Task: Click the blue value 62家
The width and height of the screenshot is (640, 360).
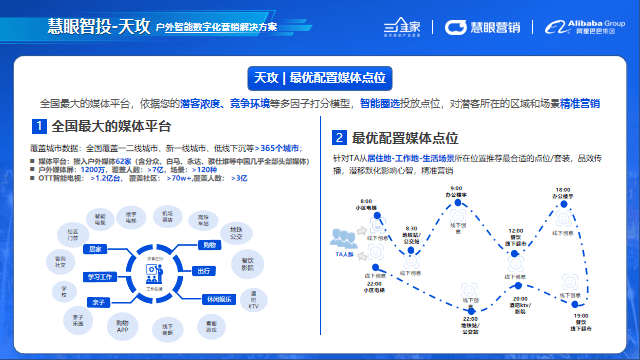Action: click(123, 162)
